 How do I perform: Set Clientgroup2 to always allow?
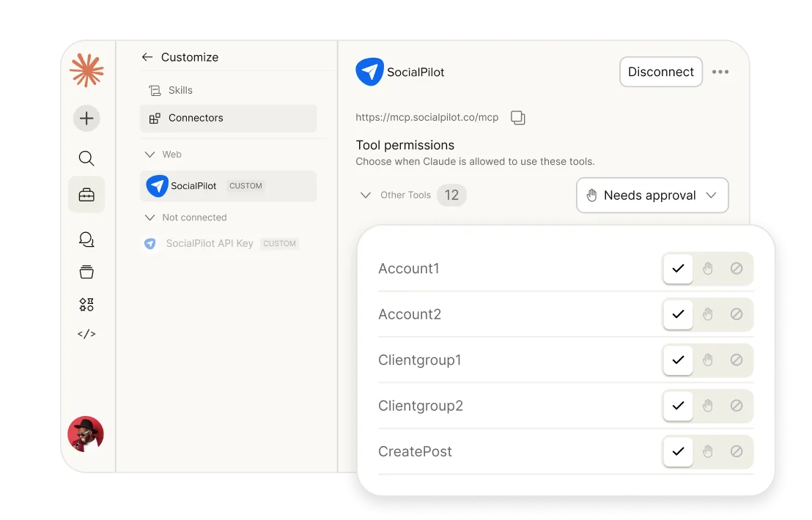[678, 406]
